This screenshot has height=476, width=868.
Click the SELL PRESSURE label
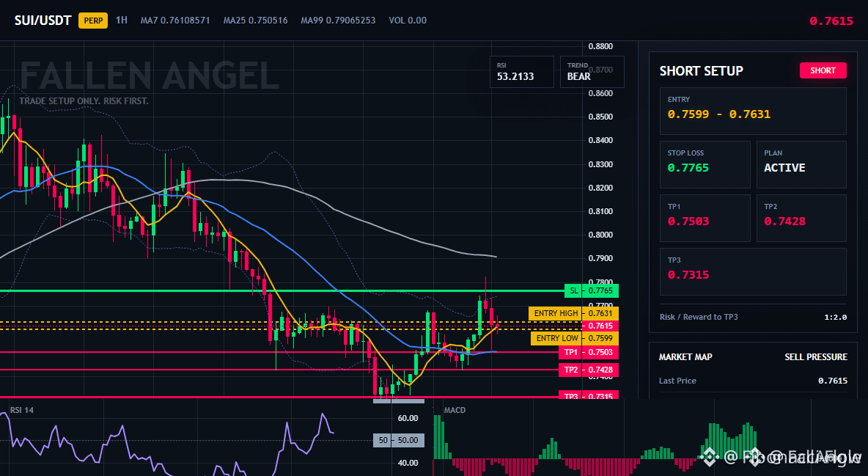click(816, 357)
